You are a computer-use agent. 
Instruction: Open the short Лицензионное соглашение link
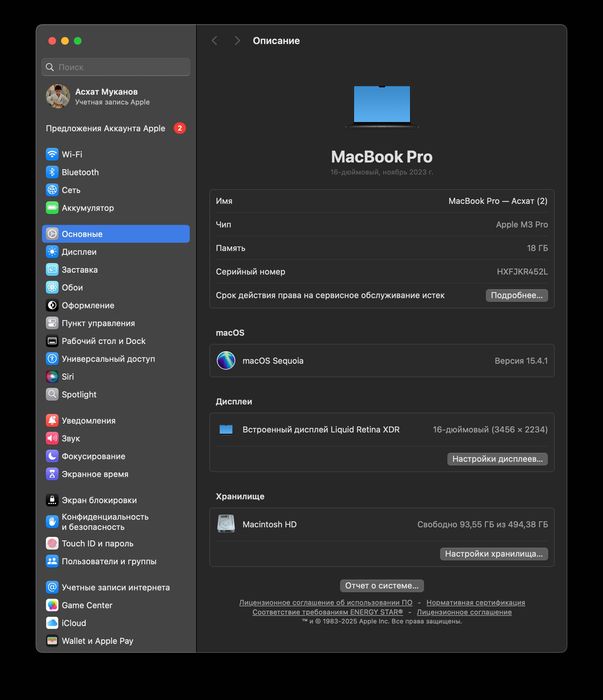[x=464, y=612]
